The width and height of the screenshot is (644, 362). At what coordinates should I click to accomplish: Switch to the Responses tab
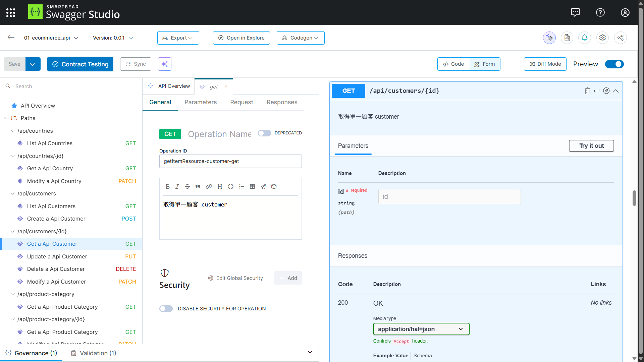(282, 102)
